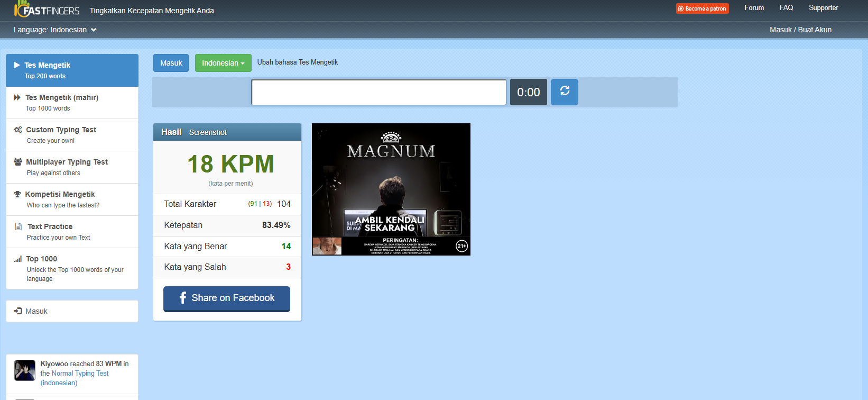This screenshot has height=400, width=868.
Task: Open the Normal Typing Test link
Action: coord(80,373)
